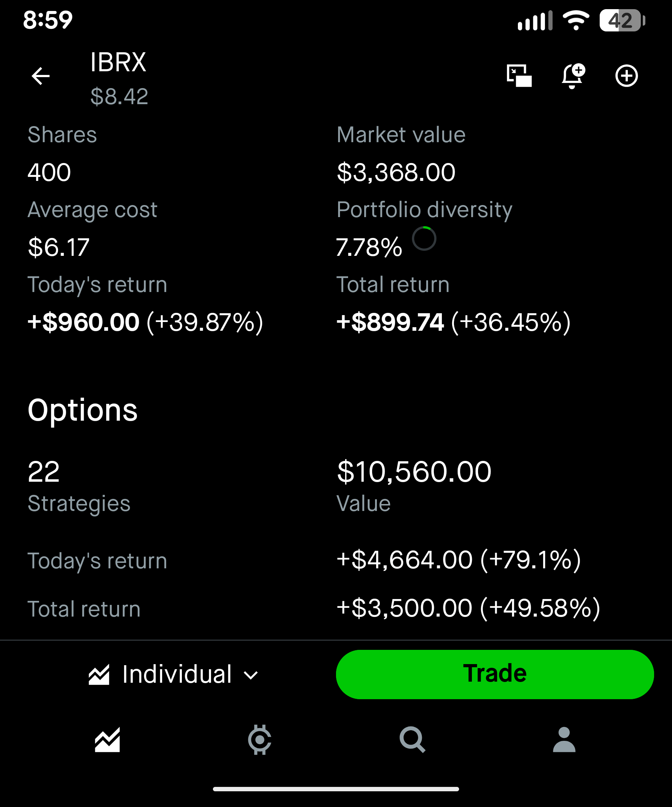Open the search tab icon
The height and width of the screenshot is (807, 672).
[412, 740]
